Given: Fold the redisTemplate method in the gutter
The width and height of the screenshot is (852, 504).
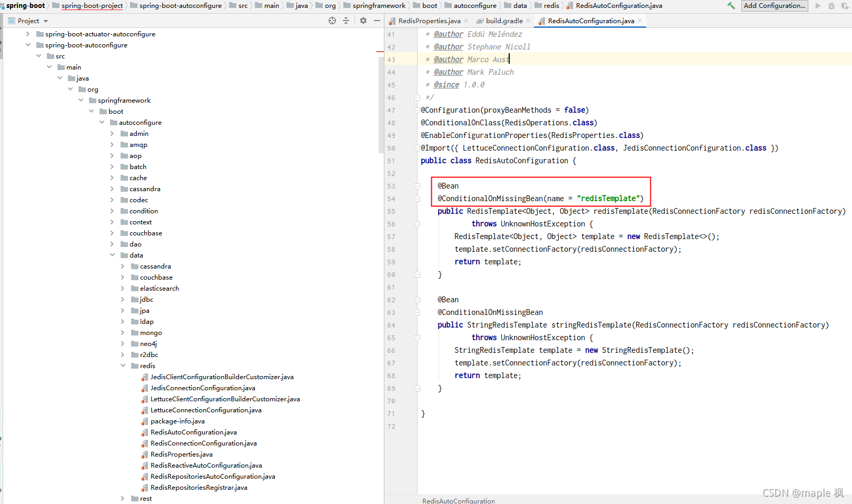Looking at the screenshot, I should point(417,224).
